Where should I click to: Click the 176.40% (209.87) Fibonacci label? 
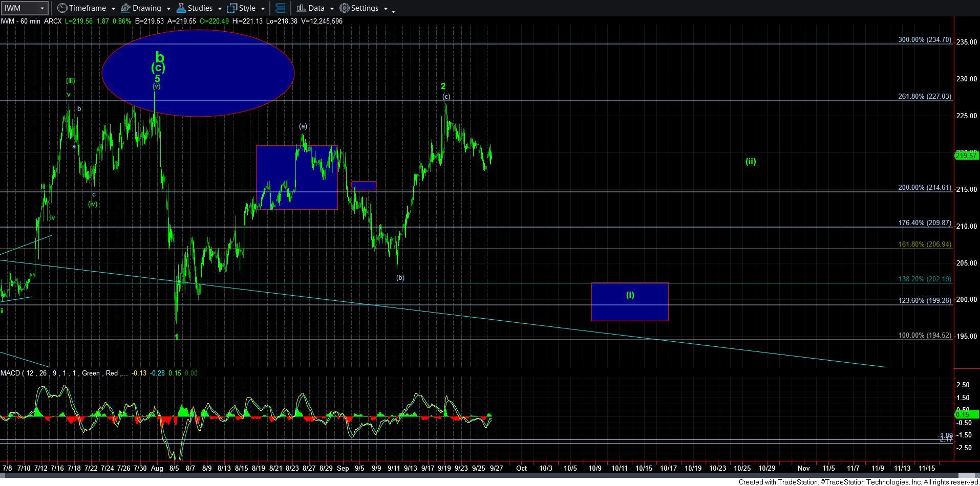pyautogui.click(x=925, y=223)
